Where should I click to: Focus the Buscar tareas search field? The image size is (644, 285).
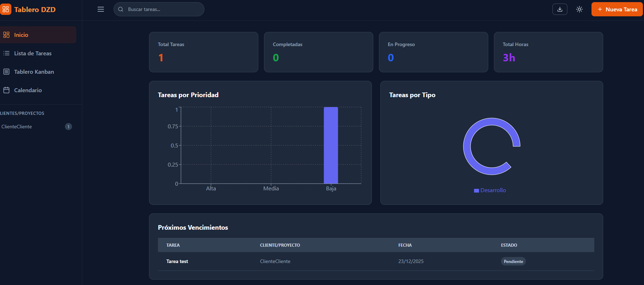159,9
